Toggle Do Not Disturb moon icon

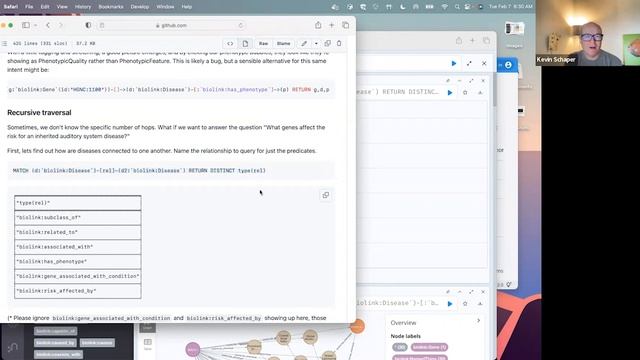tap(402, 7)
